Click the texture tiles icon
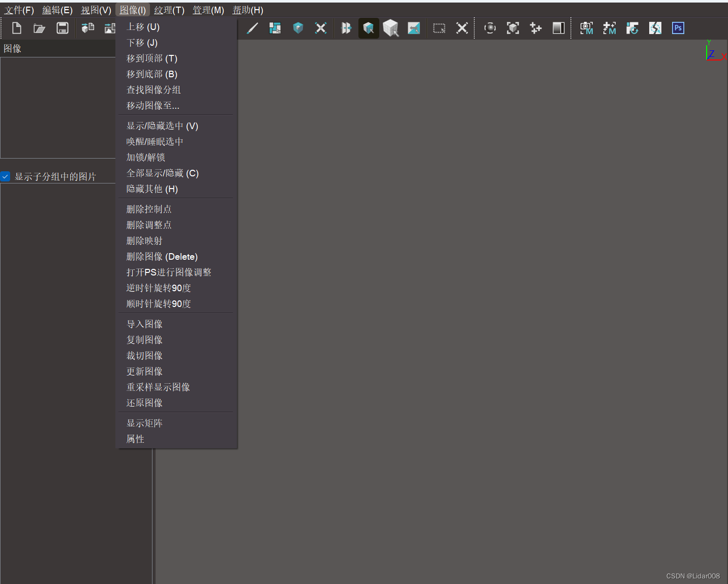Image resolution: width=728 pixels, height=584 pixels. point(275,28)
